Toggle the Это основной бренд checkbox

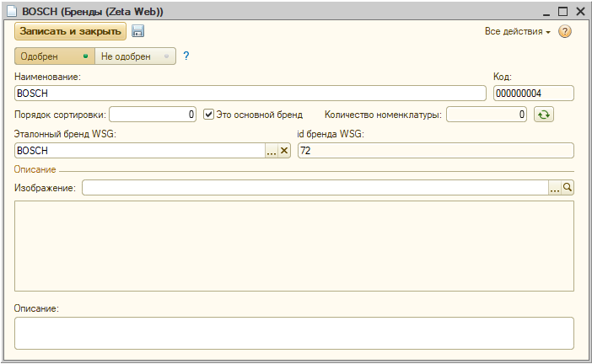coord(208,114)
